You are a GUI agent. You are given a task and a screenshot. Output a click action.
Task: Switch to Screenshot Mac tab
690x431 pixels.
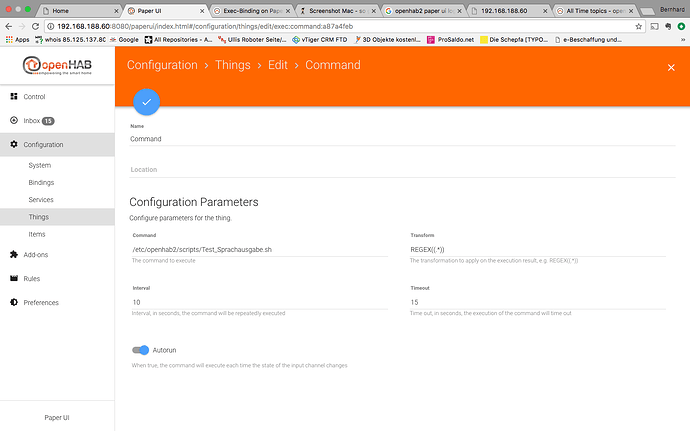tap(337, 11)
